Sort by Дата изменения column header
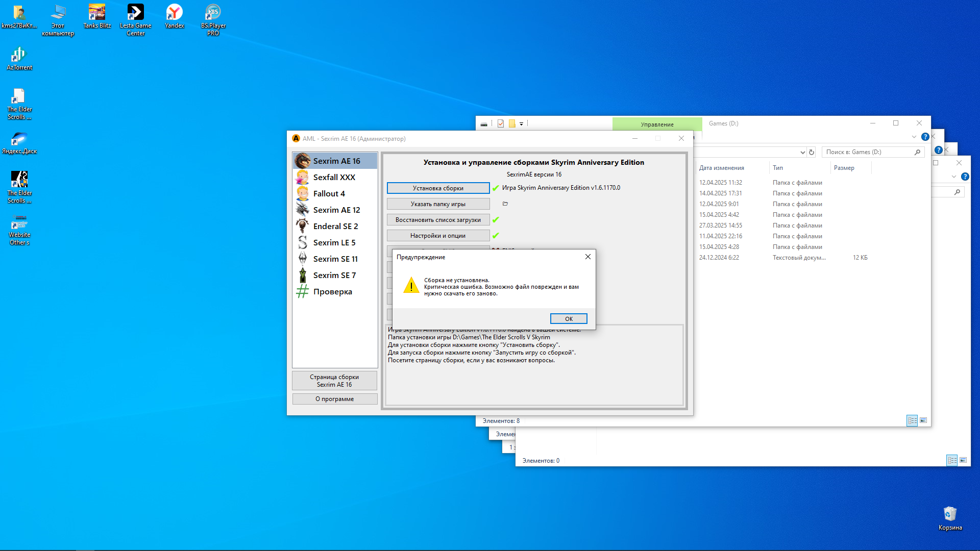The image size is (980, 551). pyautogui.click(x=721, y=167)
